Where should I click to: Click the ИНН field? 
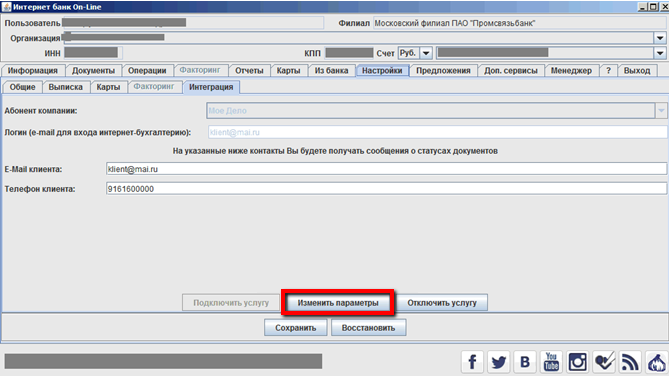tap(93, 53)
